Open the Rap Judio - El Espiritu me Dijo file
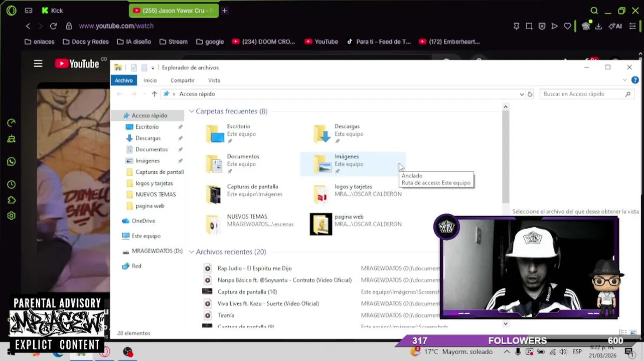644x361 pixels. tap(254, 268)
